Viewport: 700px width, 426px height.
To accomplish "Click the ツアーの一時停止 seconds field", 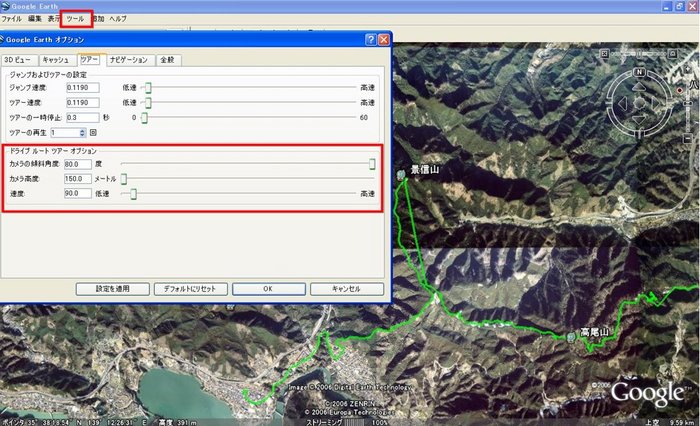I will tap(83, 117).
